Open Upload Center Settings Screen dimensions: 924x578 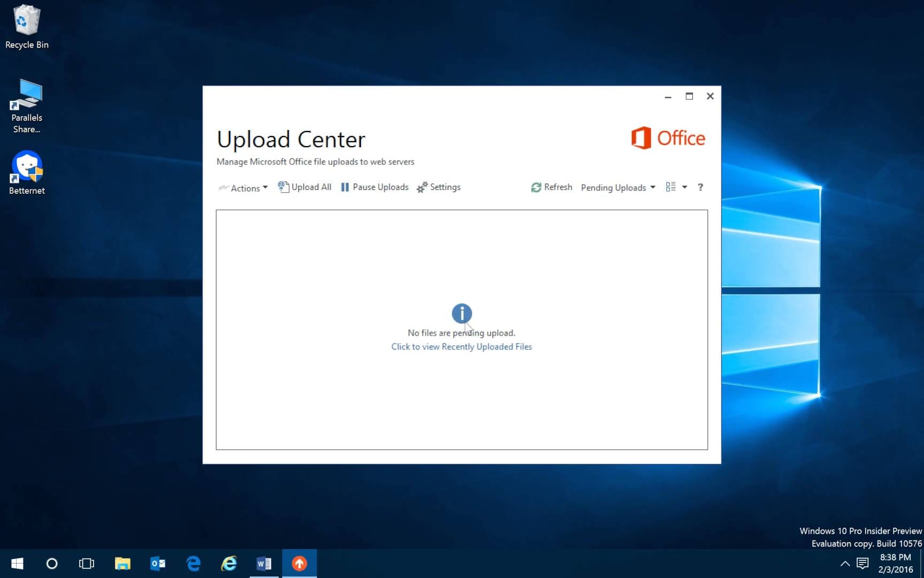[x=438, y=187]
